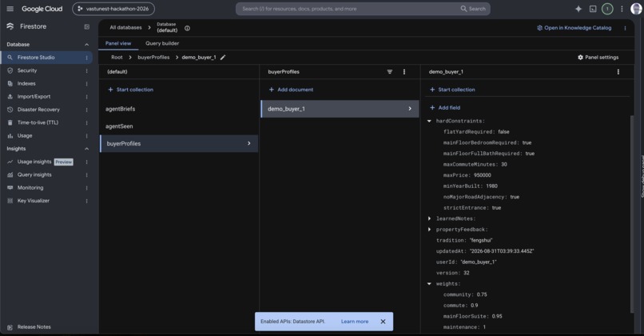
Task: Click the database info icon next to (default)
Action: pos(187,28)
